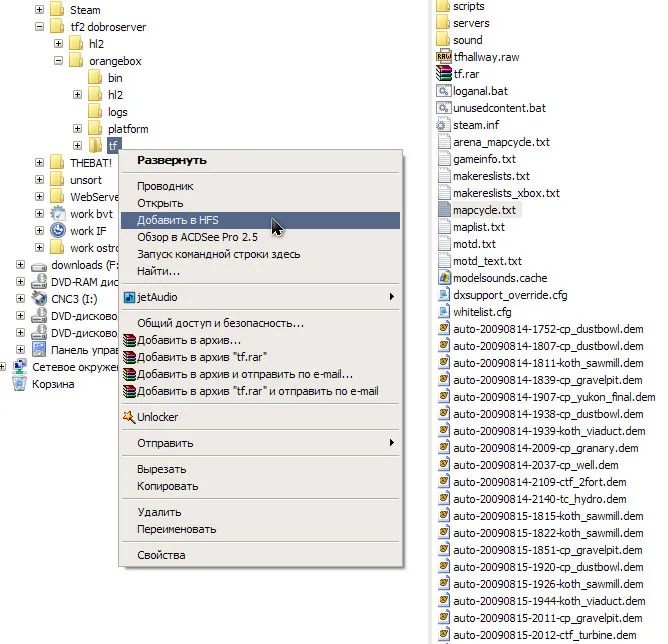Expand the platform folder node
Viewport: 668px width, 644px height.
(x=77, y=129)
